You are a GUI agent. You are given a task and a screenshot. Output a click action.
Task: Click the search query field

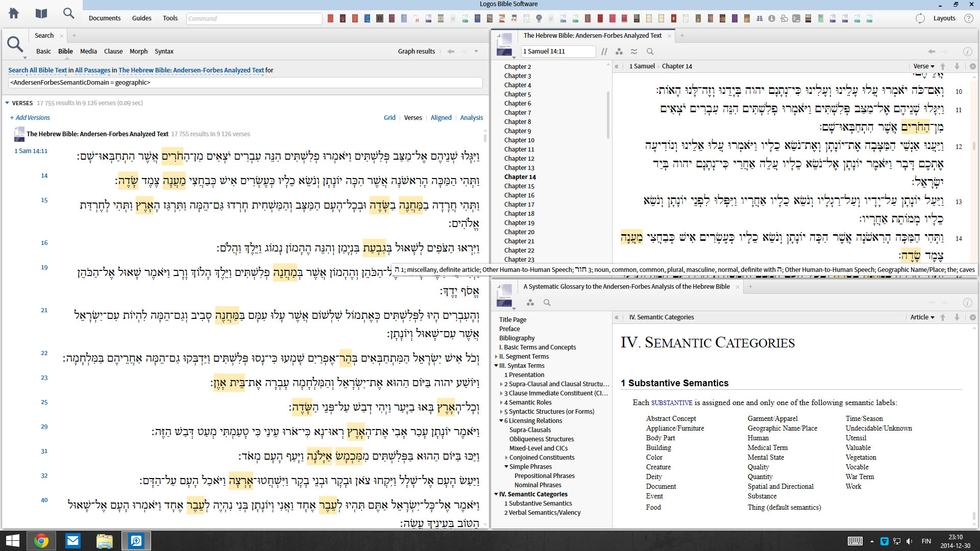[x=245, y=83]
